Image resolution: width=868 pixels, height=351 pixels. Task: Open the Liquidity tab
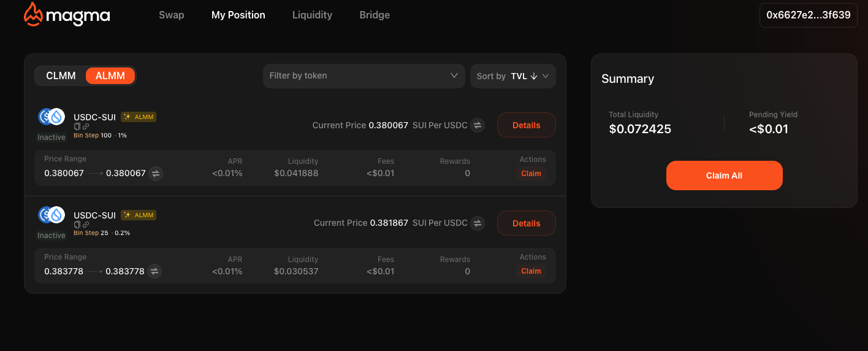click(x=312, y=15)
